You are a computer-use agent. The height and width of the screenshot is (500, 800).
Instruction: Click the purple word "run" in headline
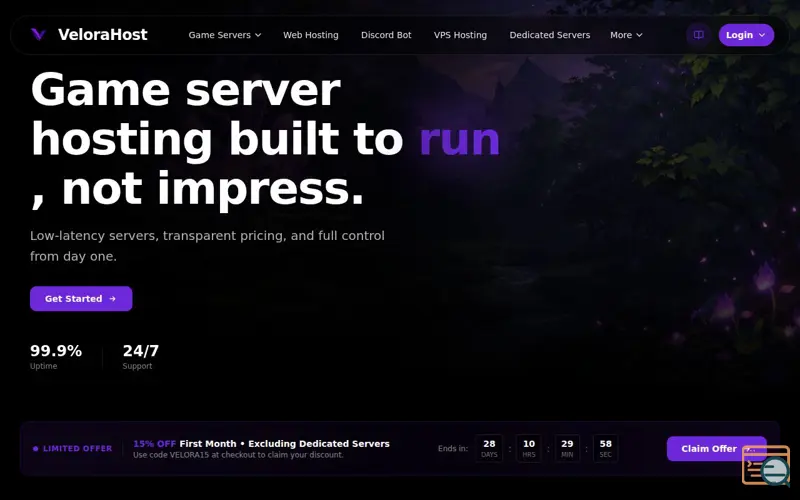tap(460, 139)
